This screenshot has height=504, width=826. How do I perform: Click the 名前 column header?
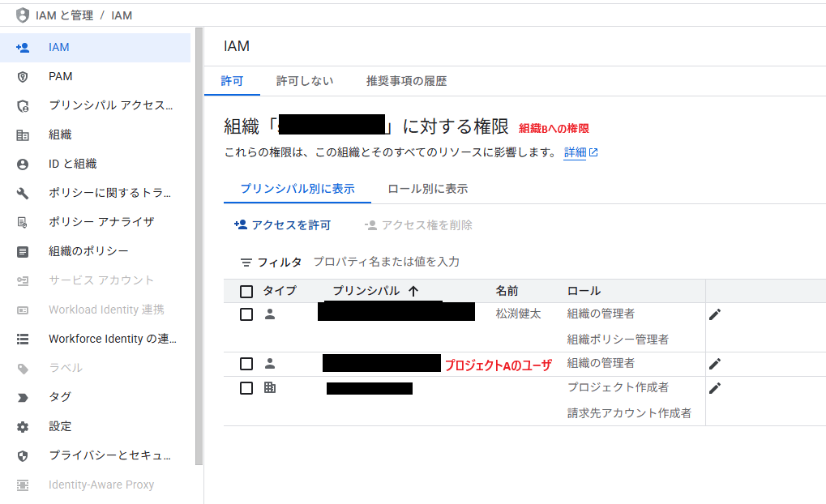(507, 291)
